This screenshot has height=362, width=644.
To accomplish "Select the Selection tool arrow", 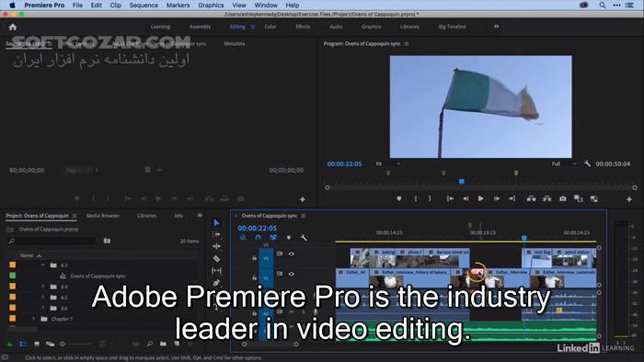I will [216, 222].
